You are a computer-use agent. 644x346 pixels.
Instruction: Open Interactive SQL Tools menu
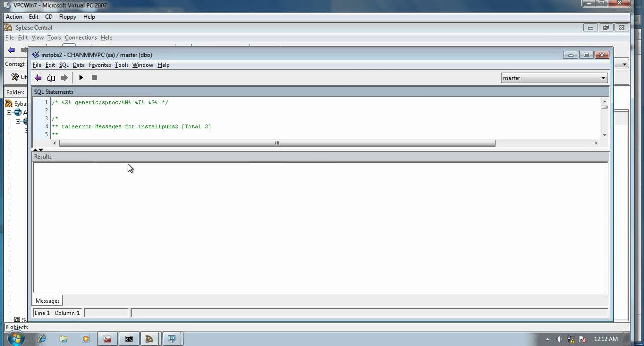pyautogui.click(x=121, y=65)
